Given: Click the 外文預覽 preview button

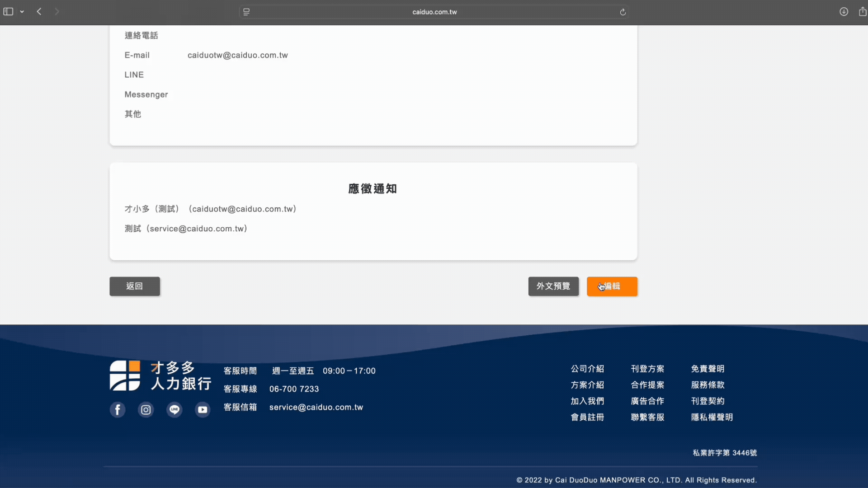Looking at the screenshot, I should tap(553, 286).
